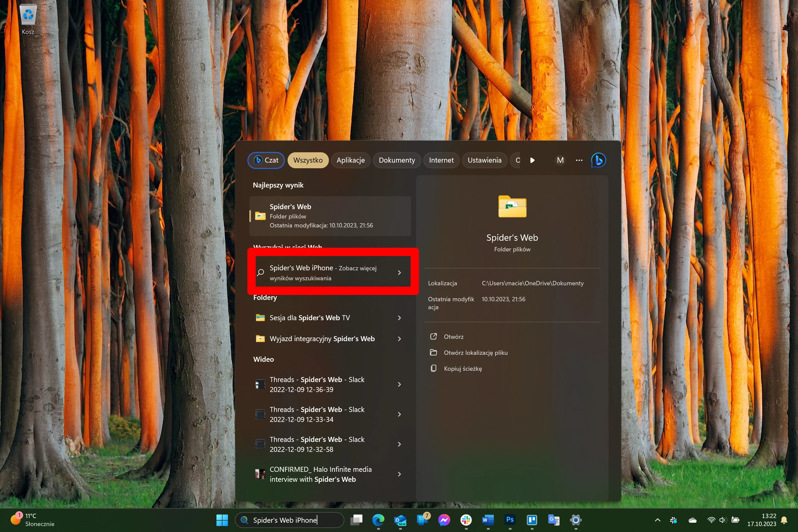The height and width of the screenshot is (532, 798).
Task: Open Photoshop from the taskbar
Action: pos(510,520)
